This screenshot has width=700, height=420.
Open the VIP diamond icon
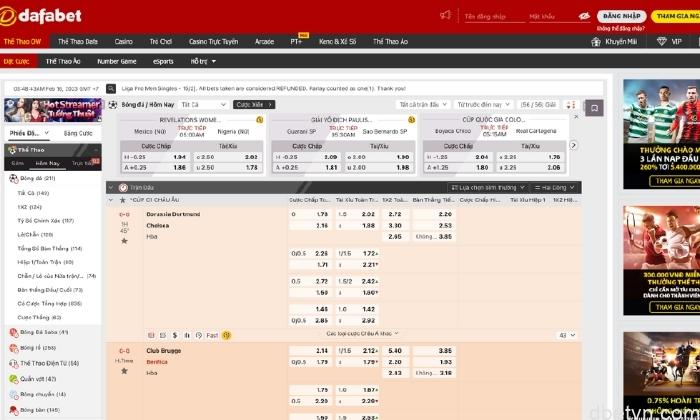click(x=662, y=42)
